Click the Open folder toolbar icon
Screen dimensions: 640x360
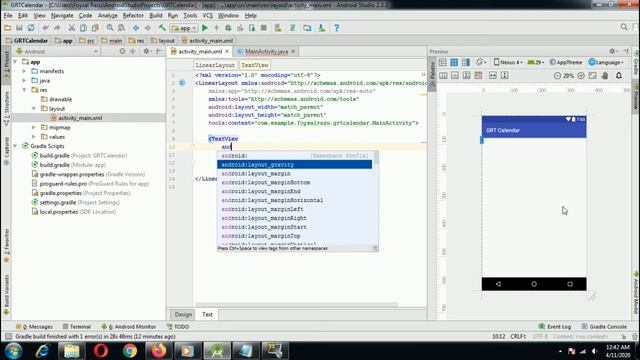(x=7, y=28)
